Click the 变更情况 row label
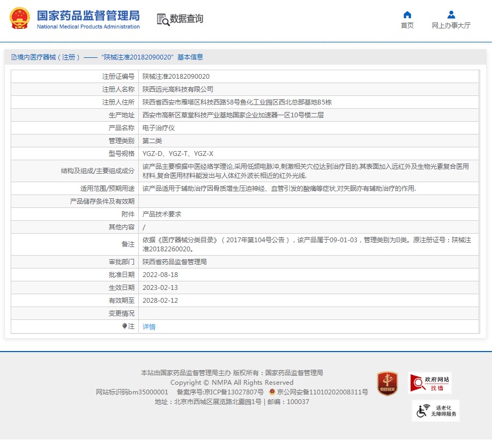This screenshot has width=492, height=448. (122, 313)
